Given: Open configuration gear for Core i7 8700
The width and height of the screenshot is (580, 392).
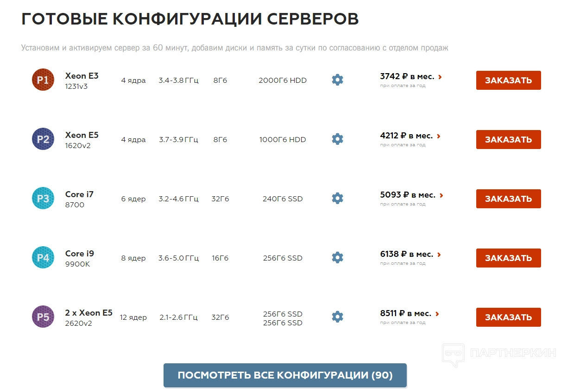Looking at the screenshot, I should (338, 198).
